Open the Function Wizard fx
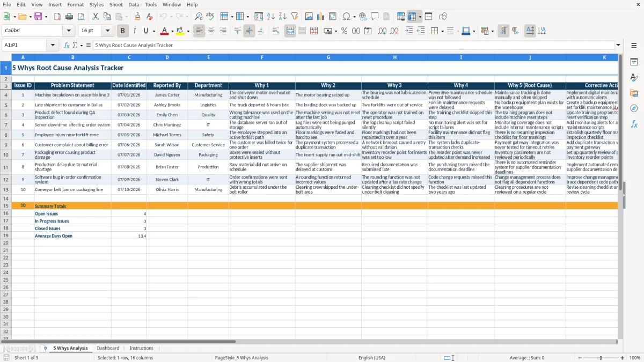This screenshot has height=362, width=644. [x=67, y=45]
